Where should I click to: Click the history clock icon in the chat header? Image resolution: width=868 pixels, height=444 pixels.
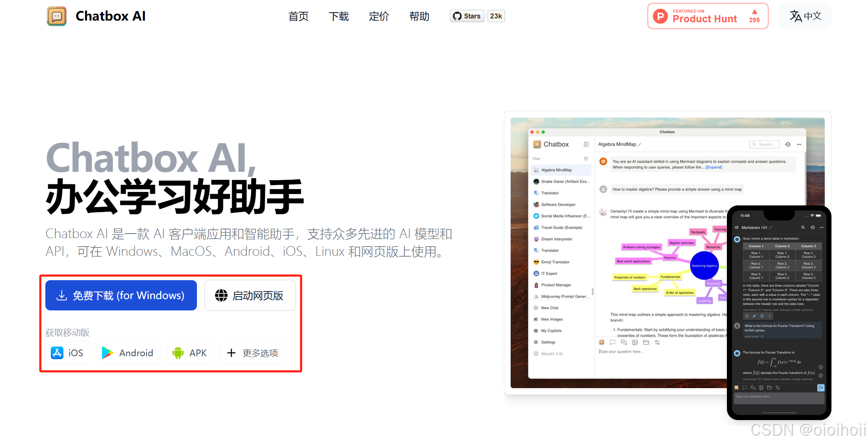[x=788, y=144]
